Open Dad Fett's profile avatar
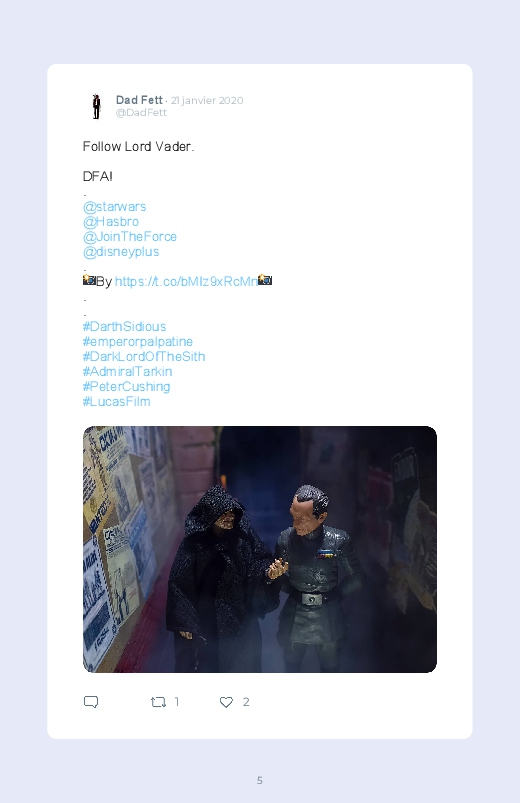520x803 pixels. point(96,107)
